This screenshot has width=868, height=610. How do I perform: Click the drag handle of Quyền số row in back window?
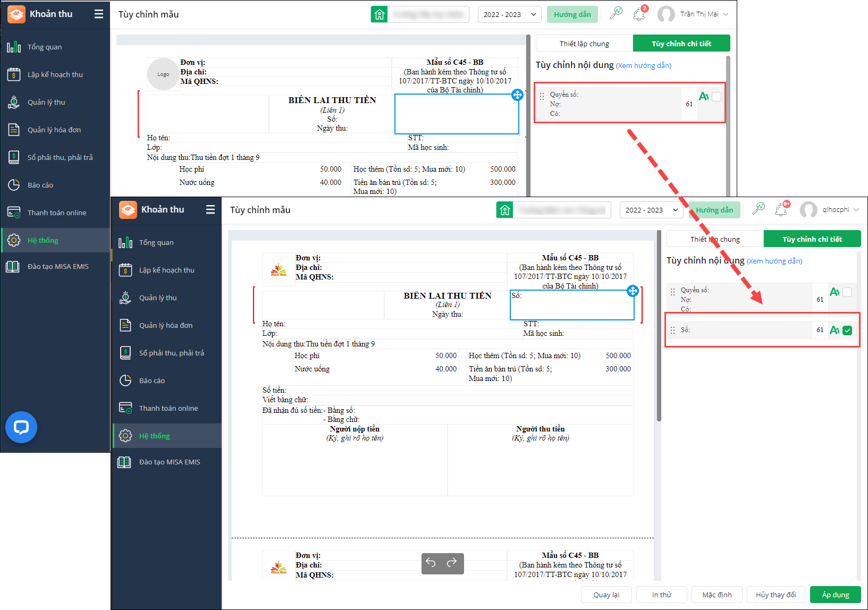coord(542,97)
